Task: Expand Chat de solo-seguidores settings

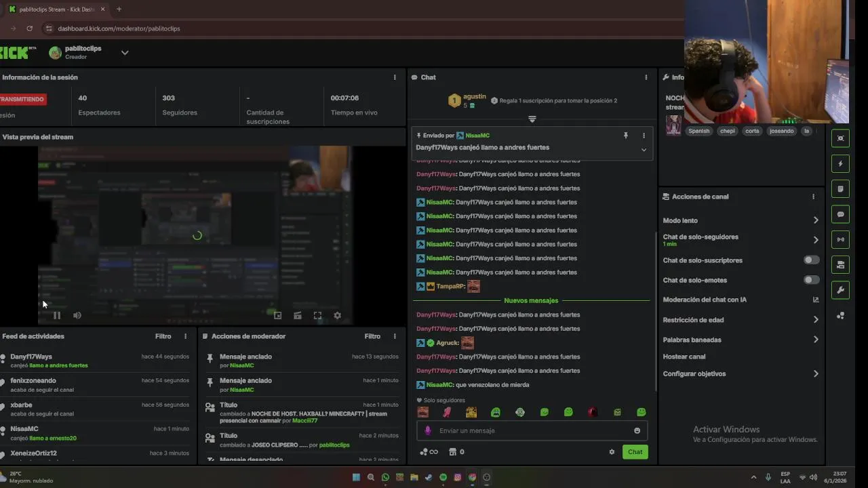Action: (x=816, y=240)
